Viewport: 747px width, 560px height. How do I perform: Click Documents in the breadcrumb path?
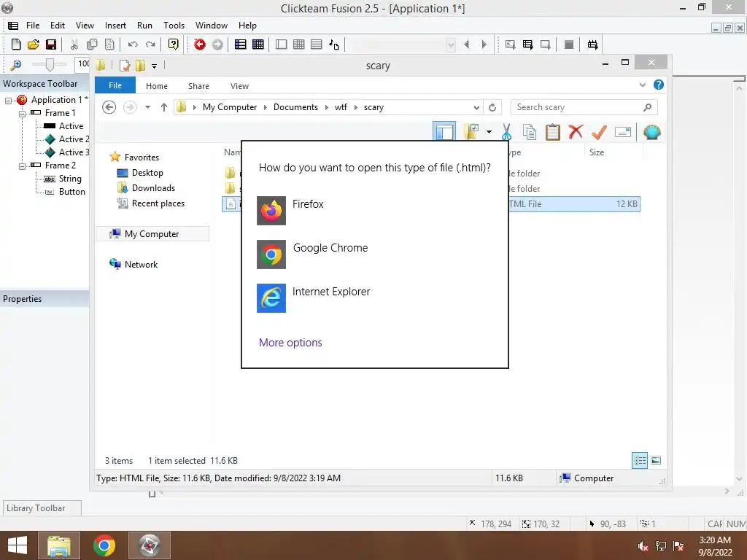point(295,107)
